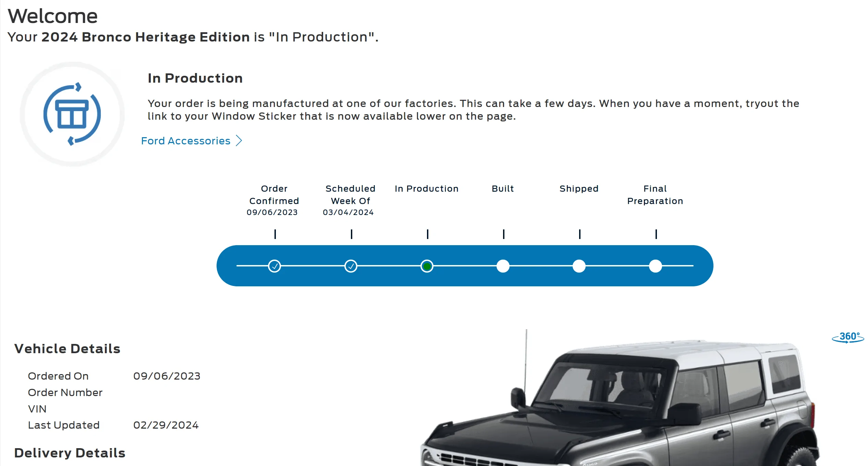Click the Delivery Details heading

70,453
